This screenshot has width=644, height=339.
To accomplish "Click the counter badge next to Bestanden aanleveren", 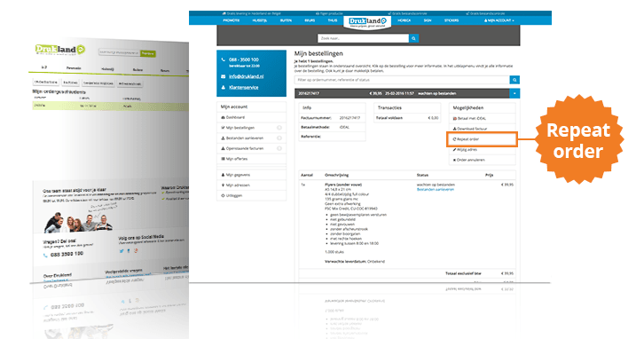I will click(x=279, y=138).
